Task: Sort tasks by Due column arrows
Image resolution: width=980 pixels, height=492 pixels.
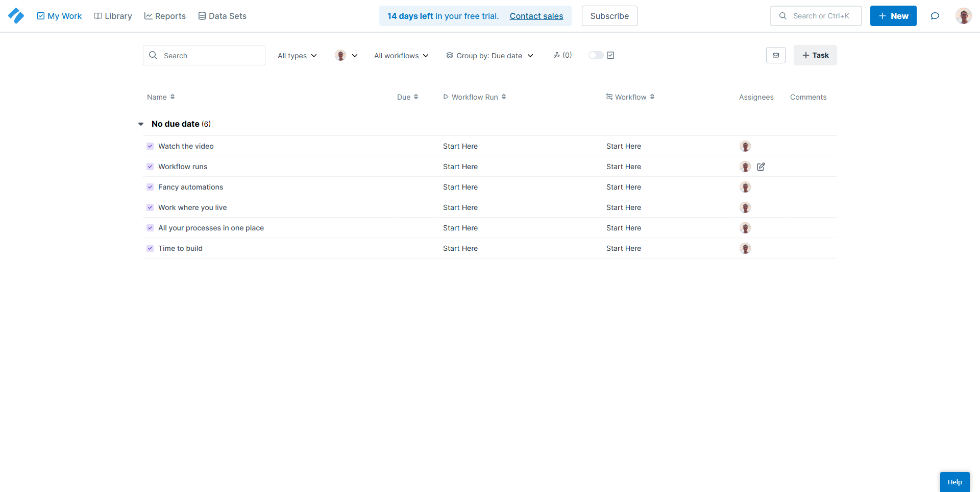Action: (416, 97)
